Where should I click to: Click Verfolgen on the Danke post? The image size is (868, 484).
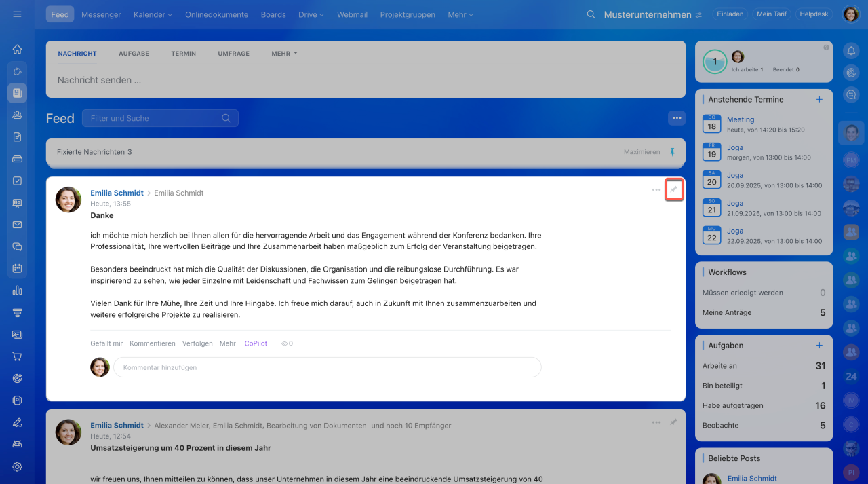(x=197, y=343)
